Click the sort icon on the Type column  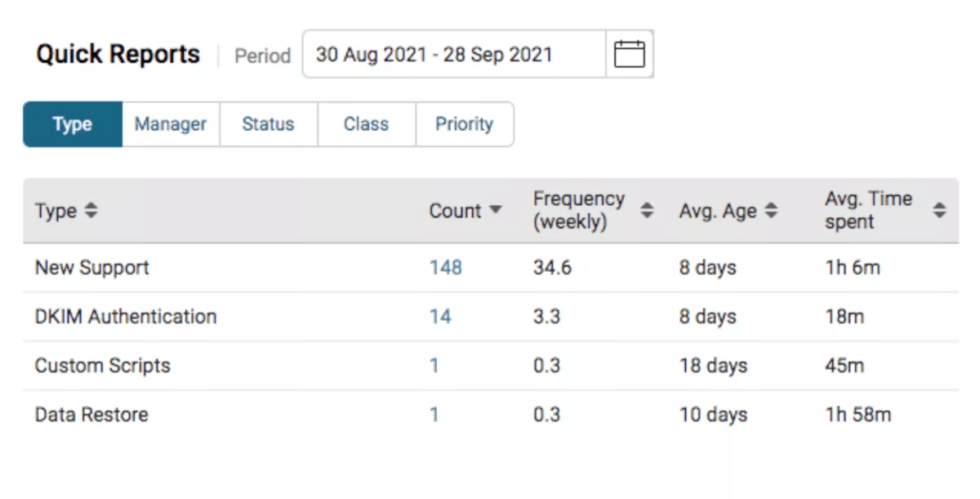pos(90,211)
